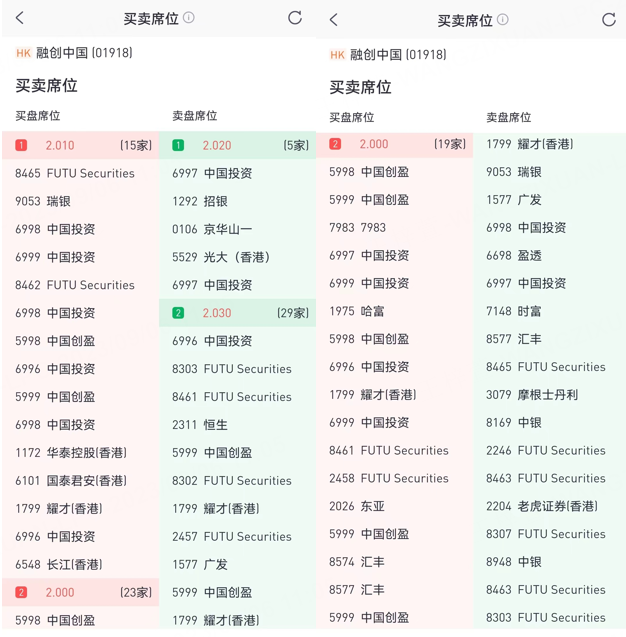Click the red level 2 badge beside [23家]
Viewport: 626px width, 637px height.
(21, 592)
